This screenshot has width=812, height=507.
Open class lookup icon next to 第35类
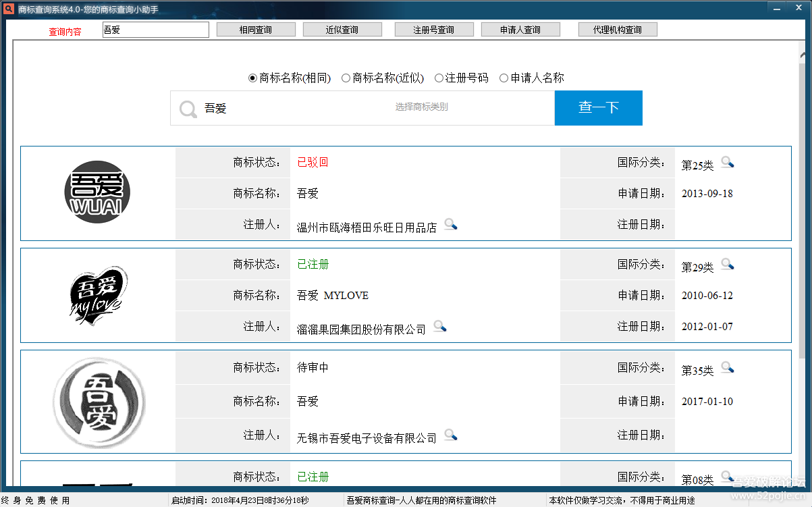pos(727,367)
